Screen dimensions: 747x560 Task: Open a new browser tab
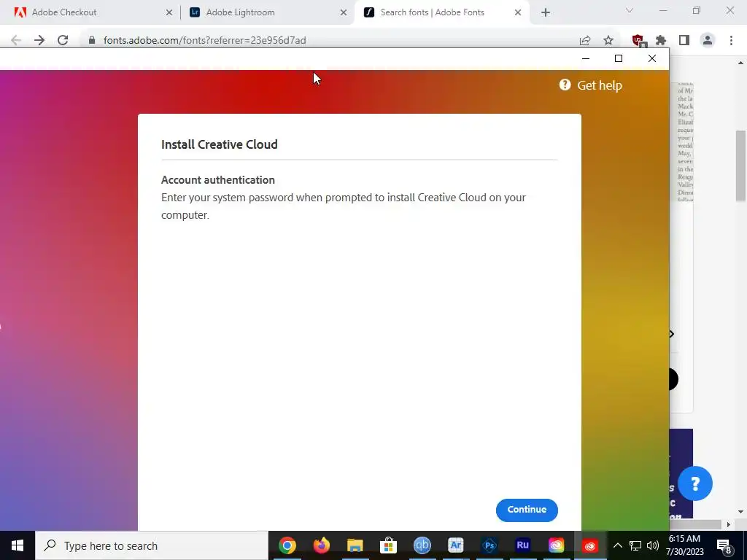point(546,12)
